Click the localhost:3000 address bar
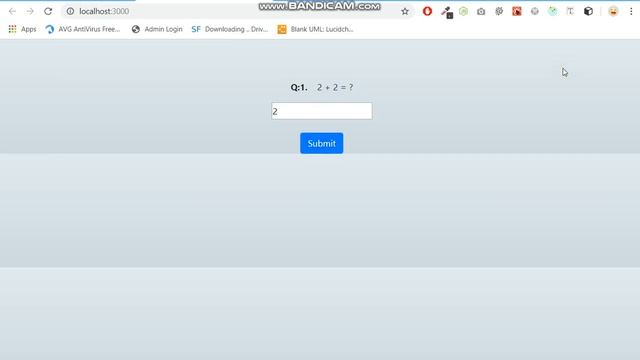Viewport: 640px width, 360px height. (237, 11)
